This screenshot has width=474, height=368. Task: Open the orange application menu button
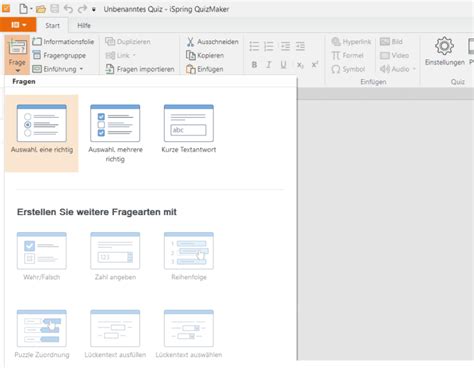(x=18, y=25)
